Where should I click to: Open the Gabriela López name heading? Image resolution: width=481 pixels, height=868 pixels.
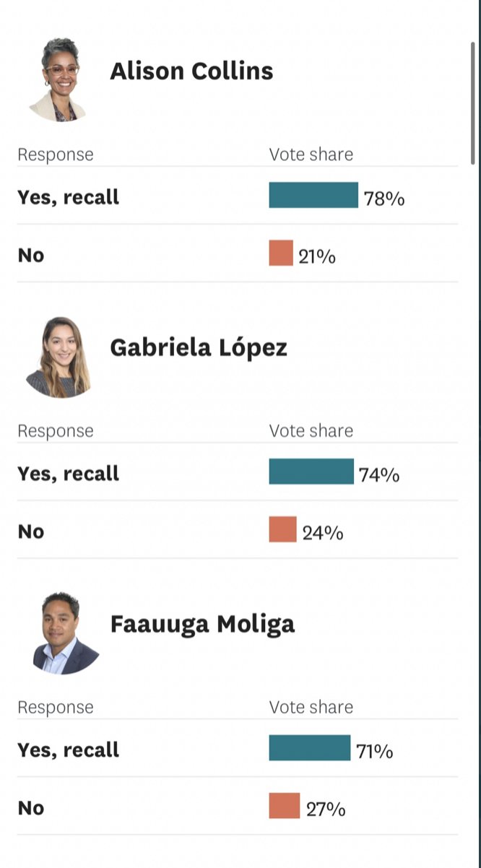coord(199,348)
